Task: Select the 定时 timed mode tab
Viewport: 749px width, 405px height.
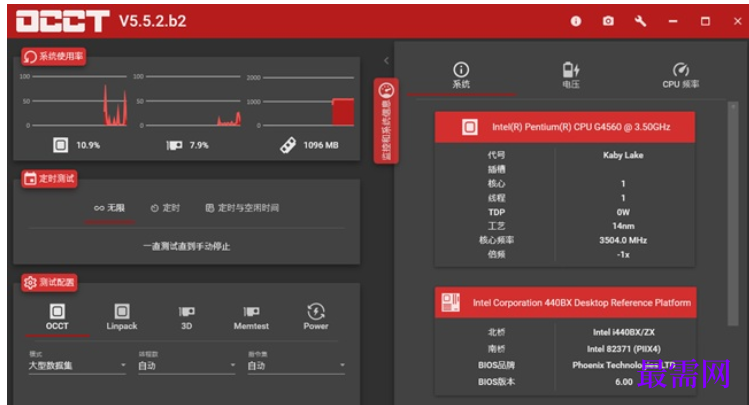Action: (x=165, y=208)
